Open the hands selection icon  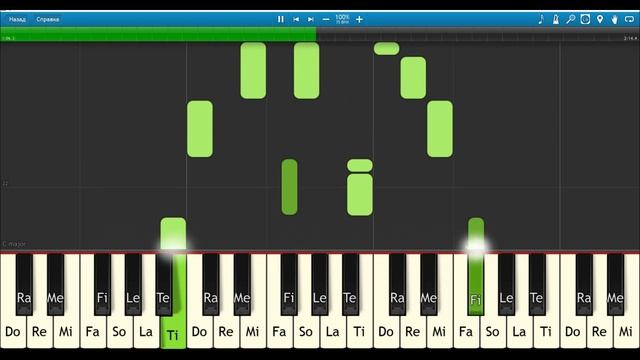[614, 19]
